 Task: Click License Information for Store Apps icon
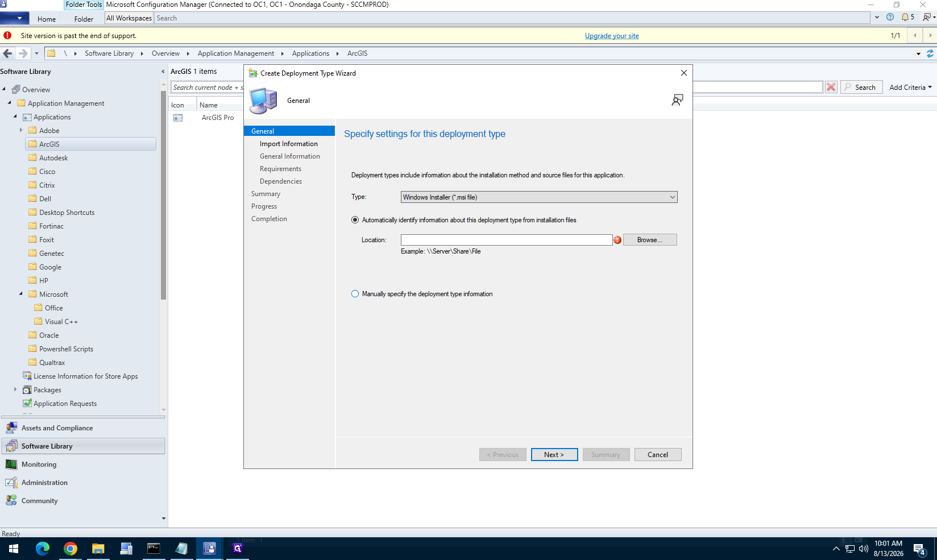27,376
